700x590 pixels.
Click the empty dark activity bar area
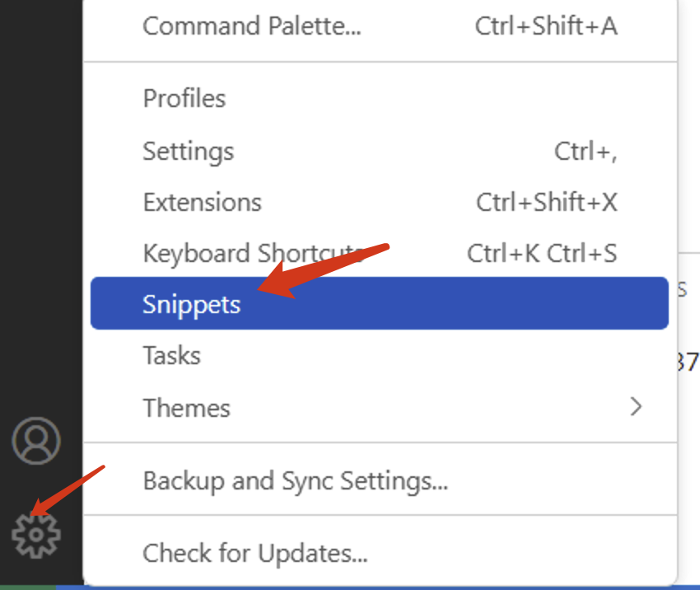coord(41,201)
